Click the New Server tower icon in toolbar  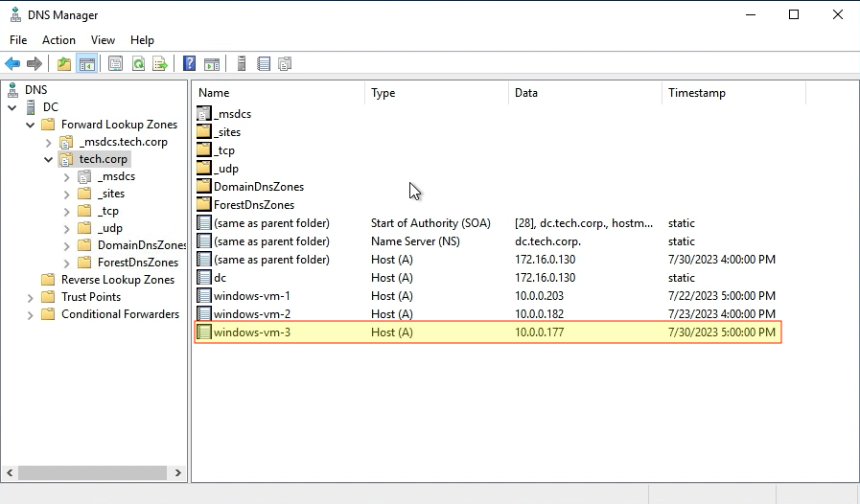tap(241, 64)
